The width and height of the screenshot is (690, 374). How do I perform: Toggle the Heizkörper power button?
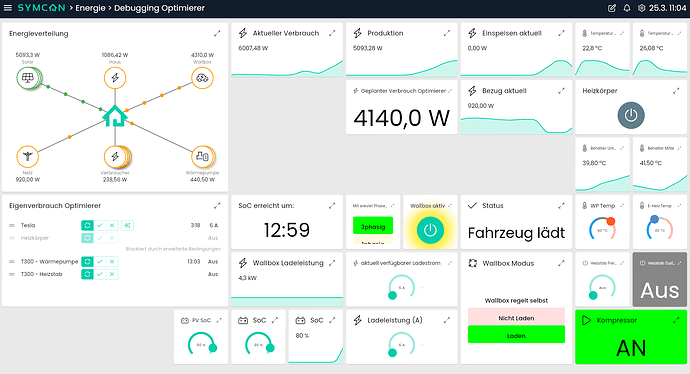[x=631, y=115]
